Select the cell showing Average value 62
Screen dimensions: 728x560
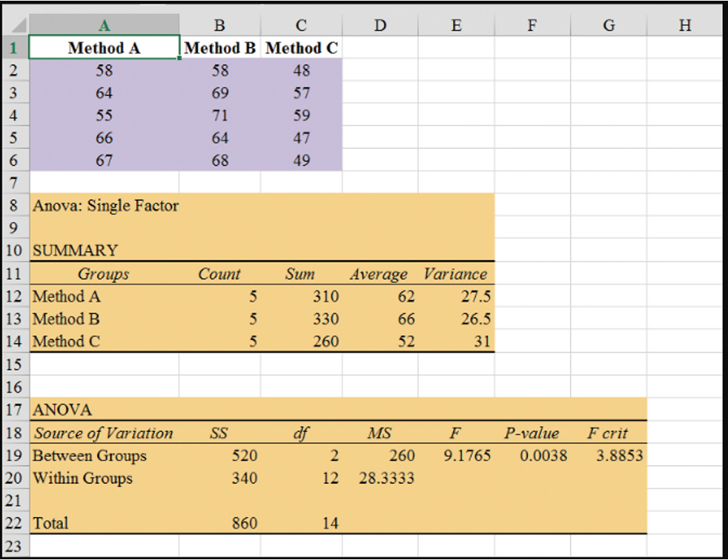click(x=380, y=296)
